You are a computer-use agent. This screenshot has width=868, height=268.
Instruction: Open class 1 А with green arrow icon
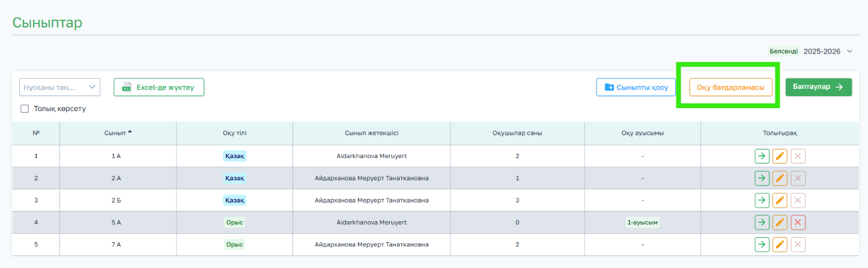click(762, 156)
